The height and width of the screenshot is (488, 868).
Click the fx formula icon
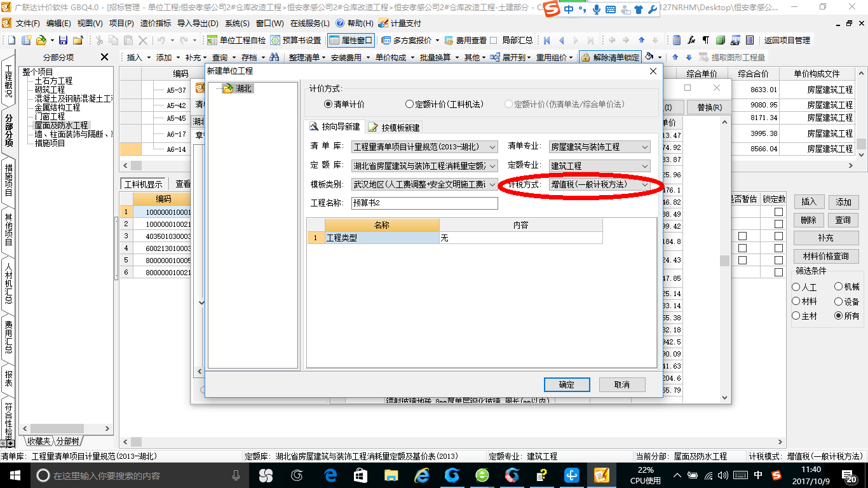point(691,40)
